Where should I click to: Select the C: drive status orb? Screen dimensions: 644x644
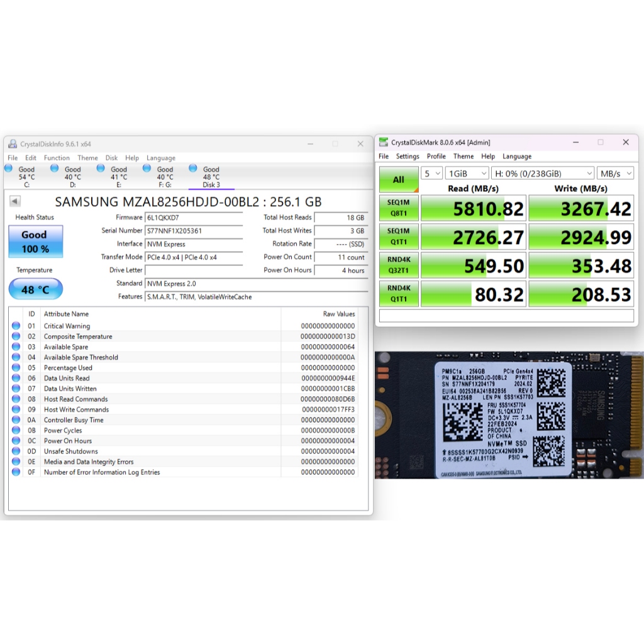click(9, 169)
